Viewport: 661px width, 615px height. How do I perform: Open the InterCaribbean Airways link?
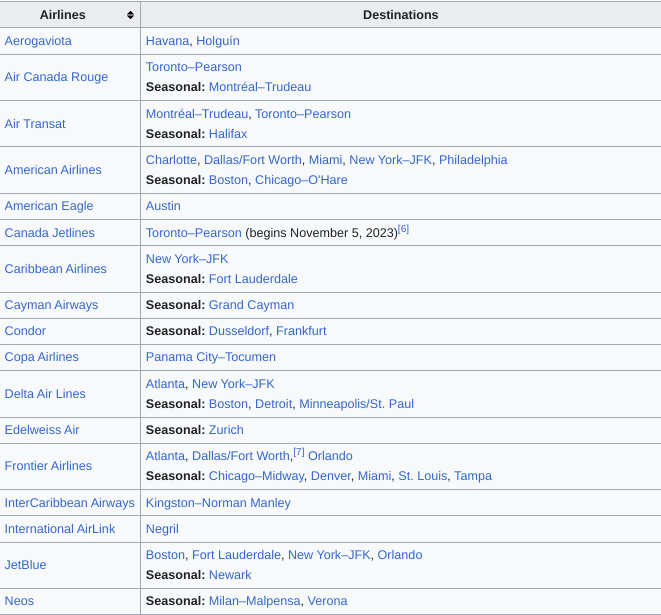[x=70, y=503]
